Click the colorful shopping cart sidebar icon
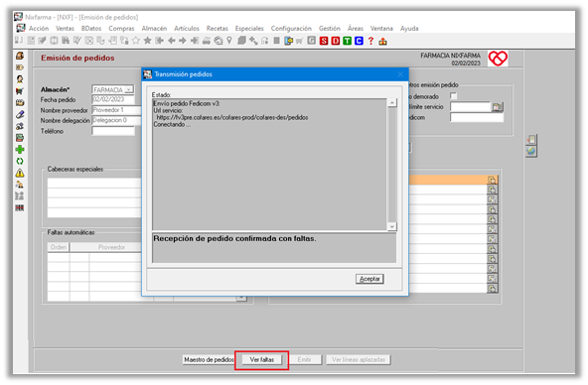The image size is (588, 385). [x=20, y=91]
